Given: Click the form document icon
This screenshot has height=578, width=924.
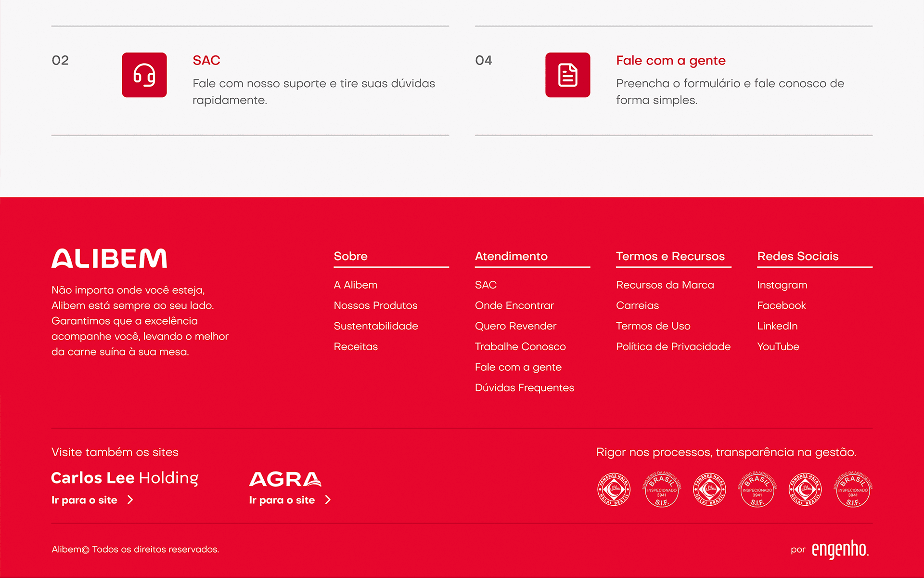Looking at the screenshot, I should point(567,75).
